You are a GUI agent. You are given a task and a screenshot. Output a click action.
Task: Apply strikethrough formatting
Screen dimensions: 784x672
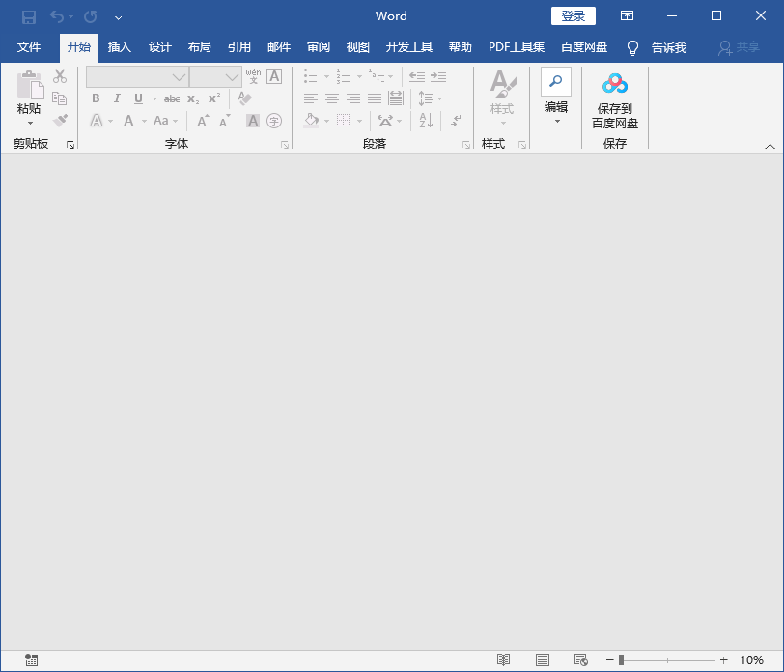point(172,98)
